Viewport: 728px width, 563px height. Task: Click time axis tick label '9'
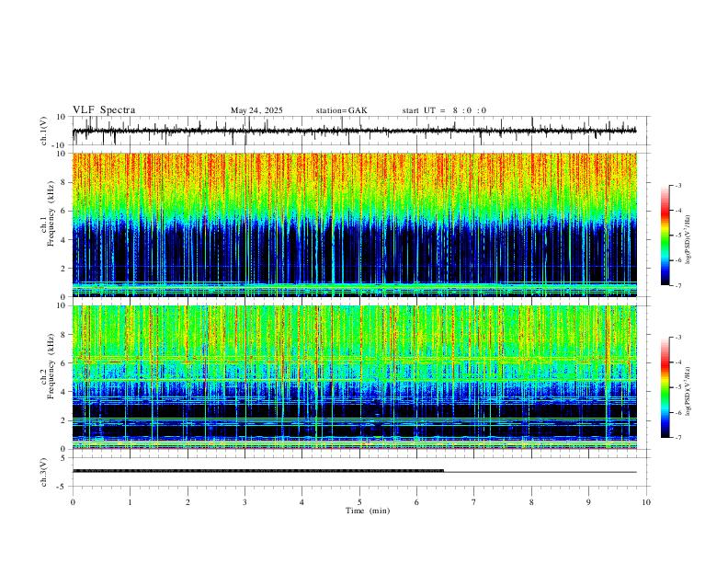point(588,502)
